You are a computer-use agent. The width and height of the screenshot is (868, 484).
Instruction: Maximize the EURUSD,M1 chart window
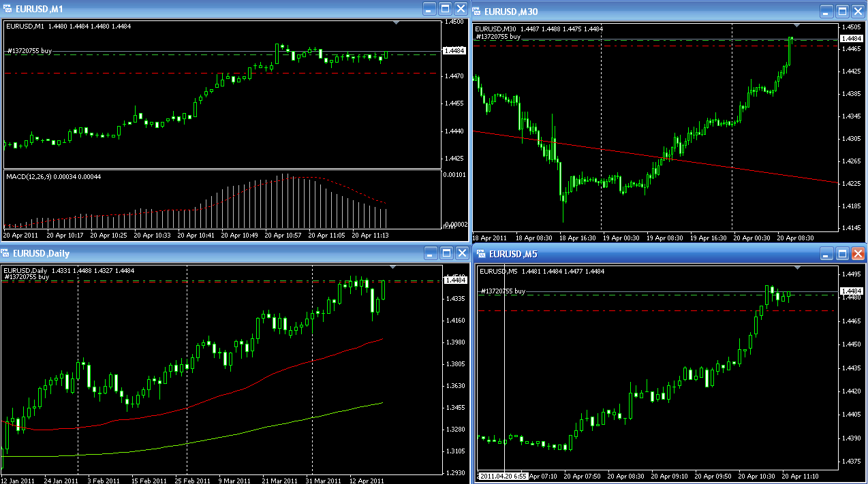446,8
